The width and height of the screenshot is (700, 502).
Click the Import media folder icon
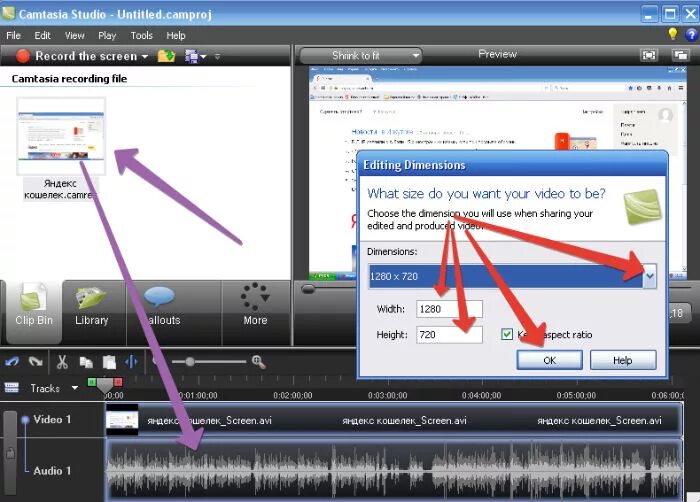pyautogui.click(x=166, y=56)
